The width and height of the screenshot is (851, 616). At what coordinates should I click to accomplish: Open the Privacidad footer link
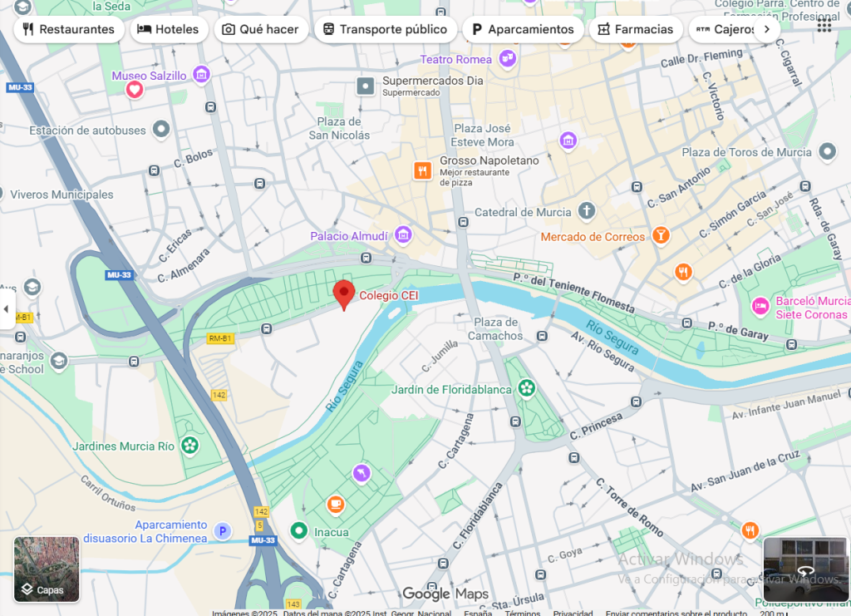pyautogui.click(x=573, y=613)
